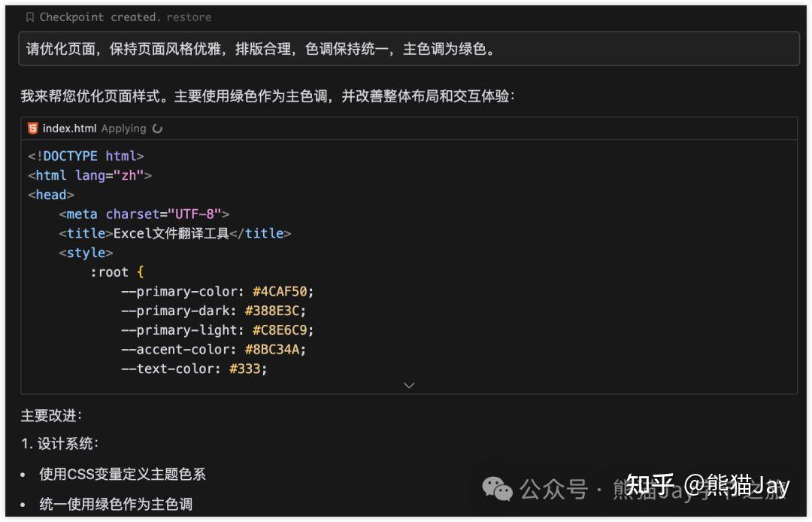The width and height of the screenshot is (812, 522).
Task: Click the HTML5 file icon next to index.html
Action: pos(33,129)
